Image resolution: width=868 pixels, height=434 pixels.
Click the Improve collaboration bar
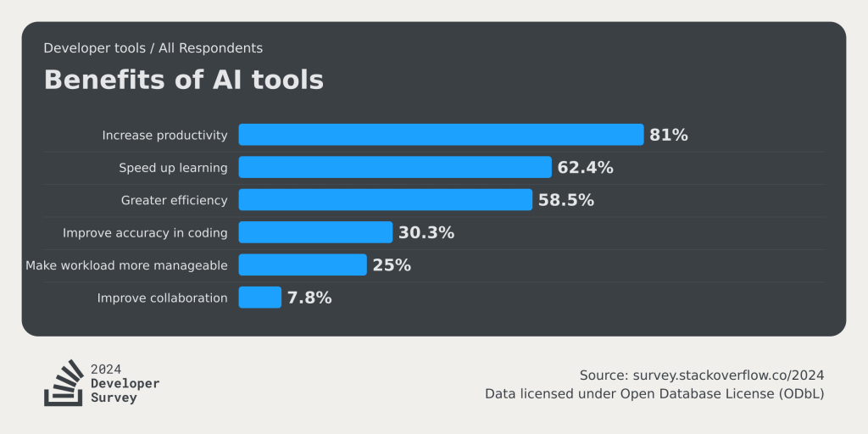tap(259, 298)
